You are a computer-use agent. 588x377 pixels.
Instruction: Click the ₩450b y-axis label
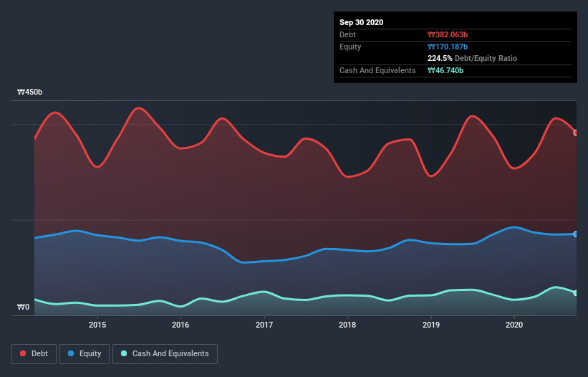pos(30,92)
